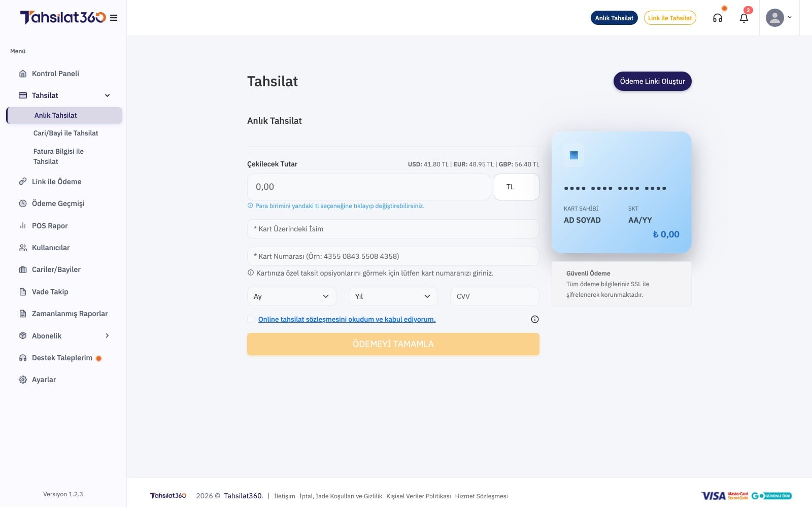Image resolution: width=812 pixels, height=511 pixels.
Task: Click the agreement info circle icon
Action: 534,319
